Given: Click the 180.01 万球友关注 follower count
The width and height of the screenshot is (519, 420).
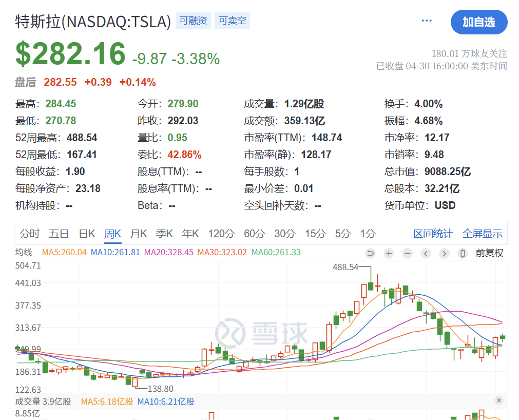Looking at the screenshot, I should tap(469, 53).
